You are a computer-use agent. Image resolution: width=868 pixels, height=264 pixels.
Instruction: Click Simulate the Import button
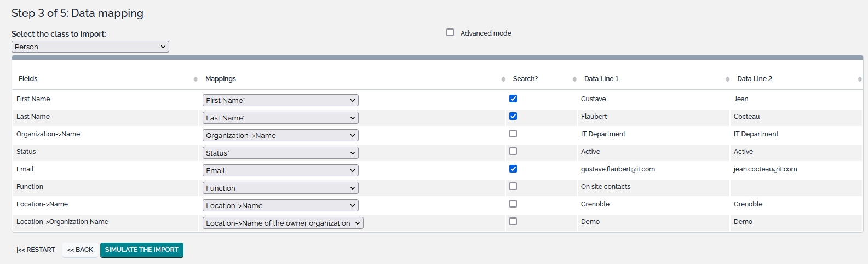(x=141, y=250)
